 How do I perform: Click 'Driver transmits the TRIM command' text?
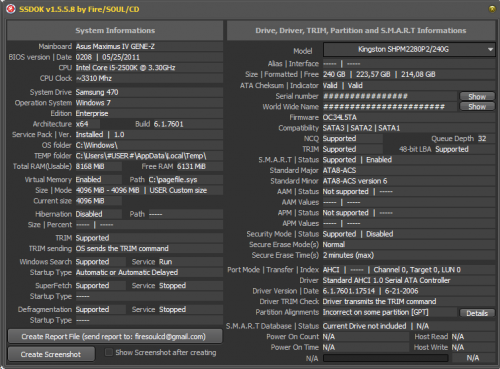coord(379,301)
